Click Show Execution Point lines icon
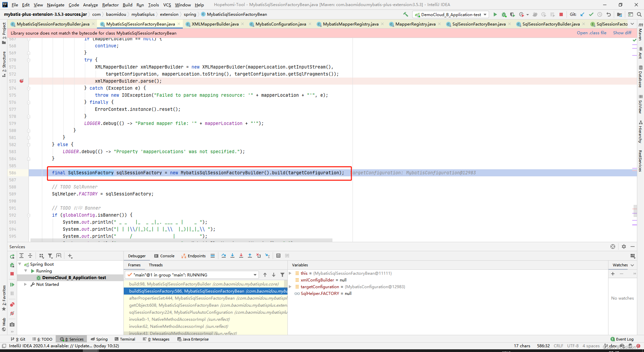 tap(213, 256)
